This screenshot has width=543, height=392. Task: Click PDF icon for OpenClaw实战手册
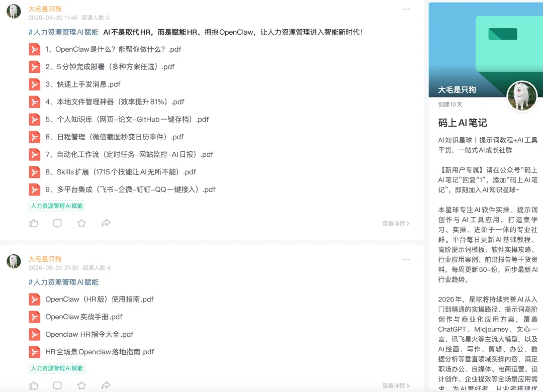click(x=35, y=317)
